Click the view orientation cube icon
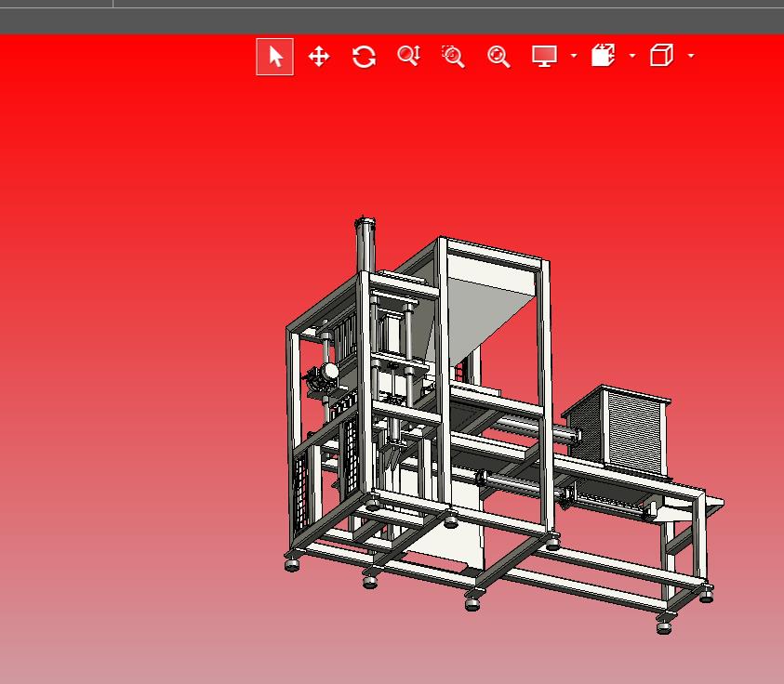 [x=661, y=56]
